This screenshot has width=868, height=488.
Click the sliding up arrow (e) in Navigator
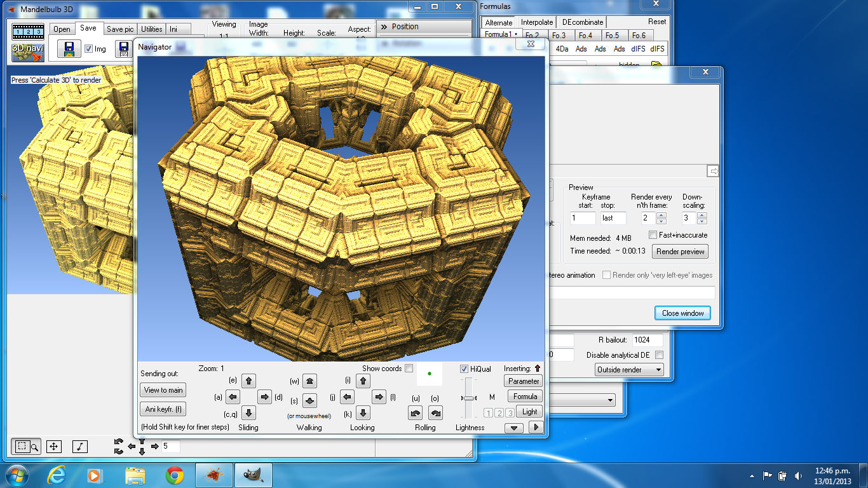coord(248,381)
